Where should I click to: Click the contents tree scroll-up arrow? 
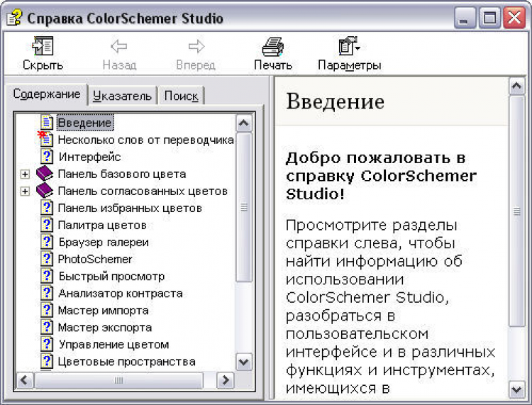243,123
